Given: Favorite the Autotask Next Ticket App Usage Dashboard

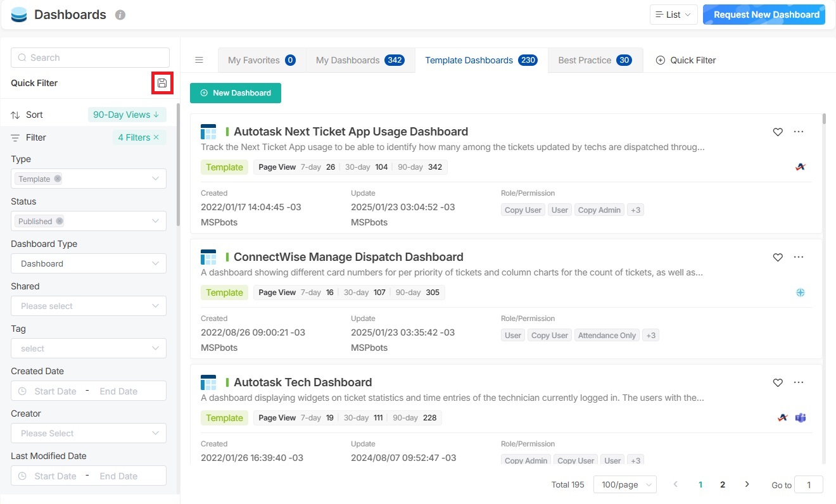Looking at the screenshot, I should pos(778,132).
